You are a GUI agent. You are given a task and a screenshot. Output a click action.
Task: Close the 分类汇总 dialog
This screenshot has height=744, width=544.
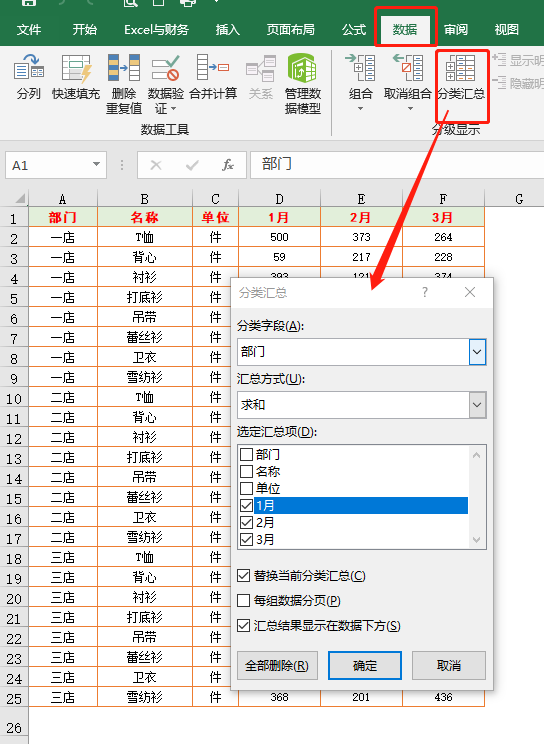tap(470, 292)
